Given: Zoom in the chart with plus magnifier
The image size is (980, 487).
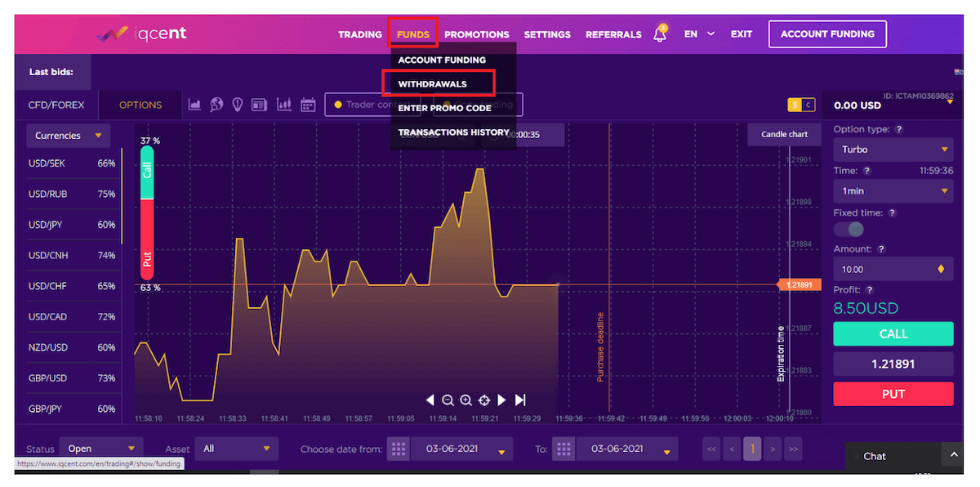Looking at the screenshot, I should click(465, 400).
